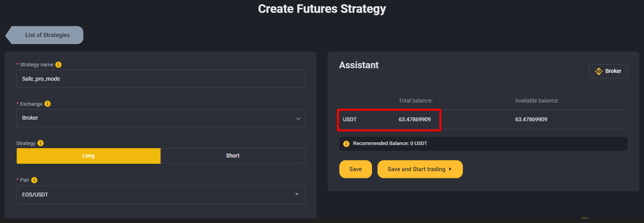Image resolution: width=644 pixels, height=223 pixels.
Task: Select the Short strategy option
Action: pyautogui.click(x=233, y=156)
